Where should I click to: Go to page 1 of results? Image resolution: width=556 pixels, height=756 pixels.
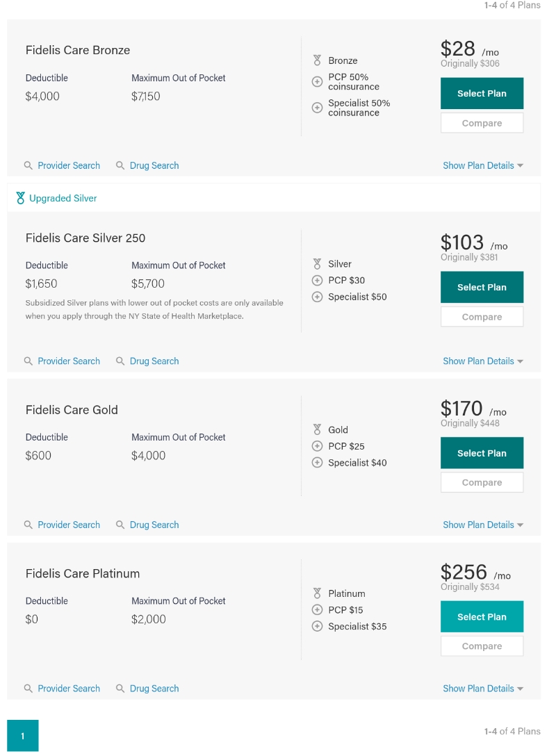[22, 736]
